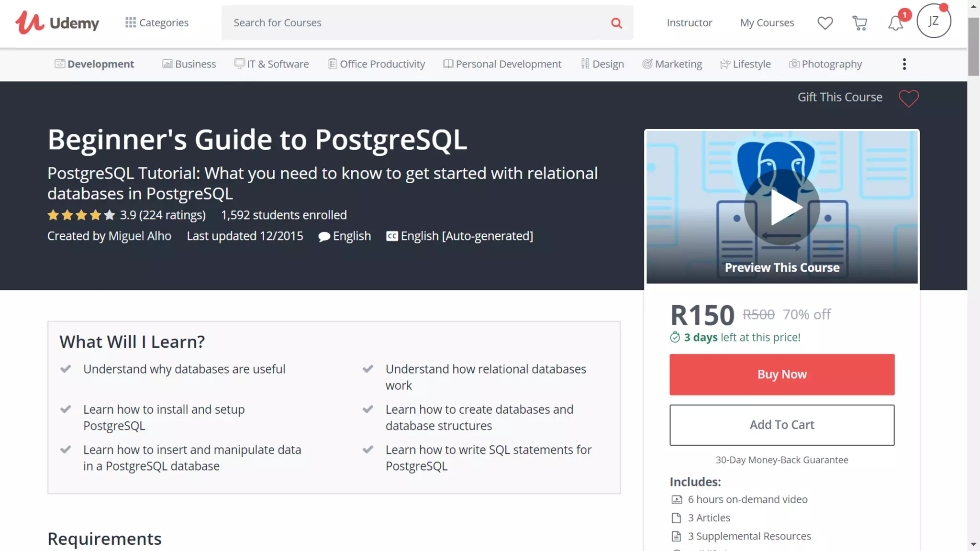Click the Buy Now button

(x=781, y=375)
